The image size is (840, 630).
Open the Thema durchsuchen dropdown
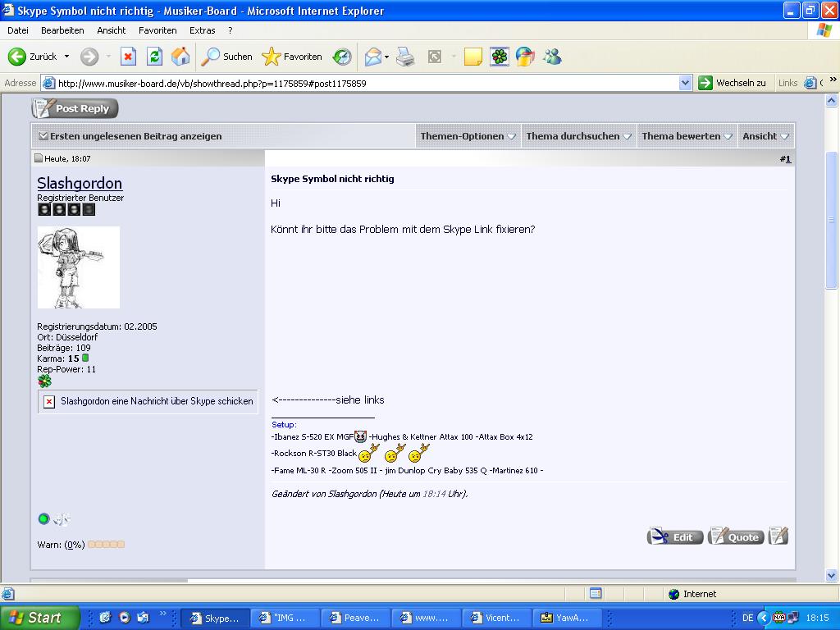click(578, 136)
